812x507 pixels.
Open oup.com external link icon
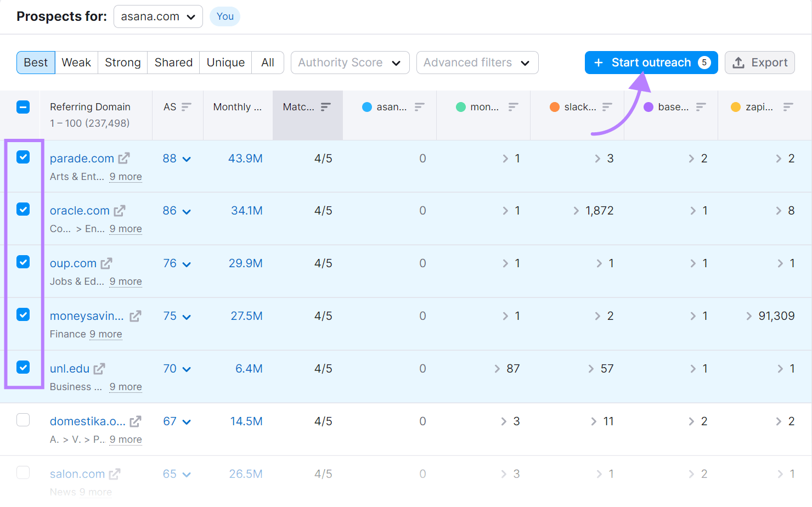(x=106, y=263)
